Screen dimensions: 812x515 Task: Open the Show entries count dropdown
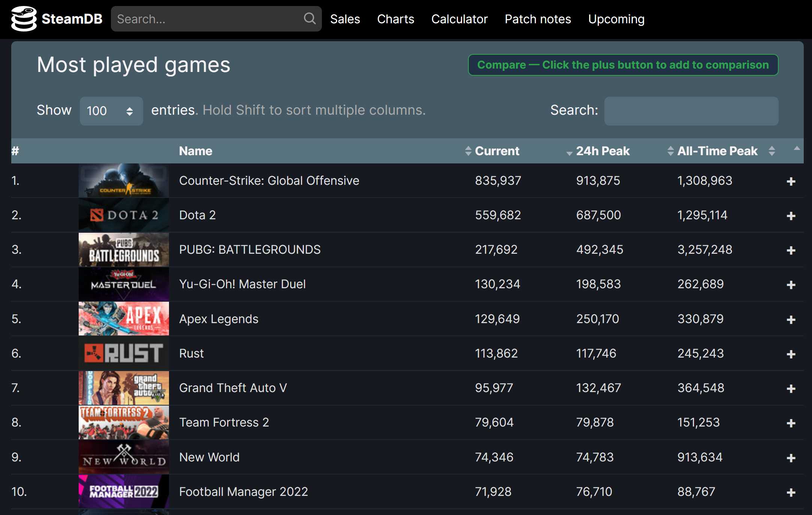click(x=111, y=111)
